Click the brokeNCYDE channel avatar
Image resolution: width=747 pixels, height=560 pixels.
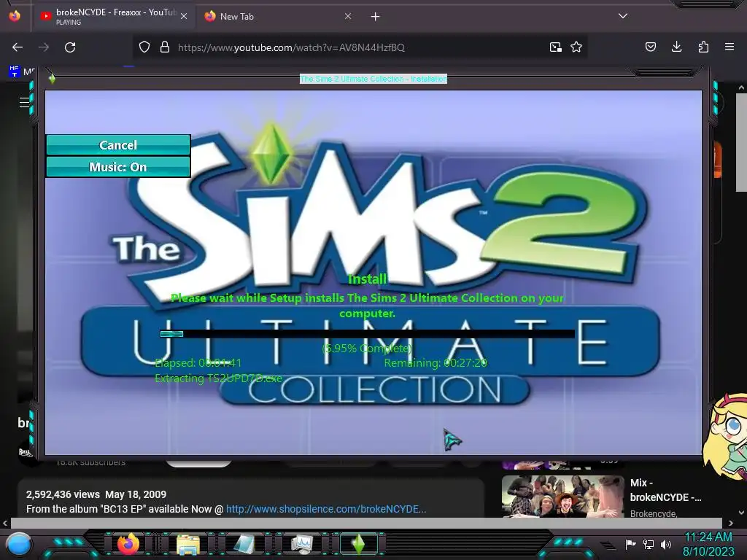point(26,452)
